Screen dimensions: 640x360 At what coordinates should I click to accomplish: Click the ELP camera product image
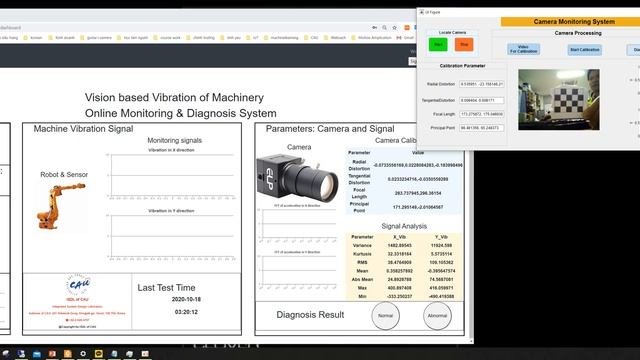(x=297, y=178)
